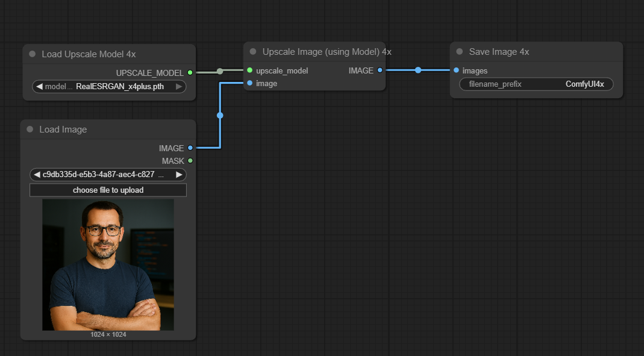Screen dimensions: 644x356
Task: Click the IMAGE output port on Upscale Image node
Action: 380,70
